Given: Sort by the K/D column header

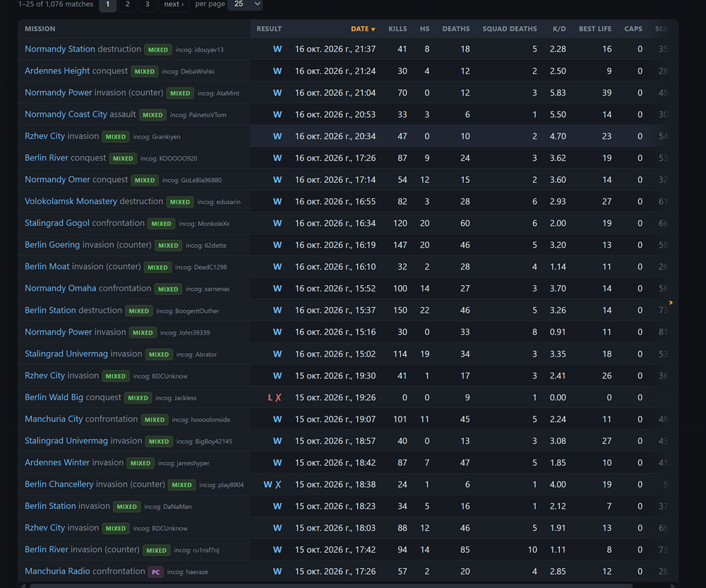Looking at the screenshot, I should click(559, 29).
